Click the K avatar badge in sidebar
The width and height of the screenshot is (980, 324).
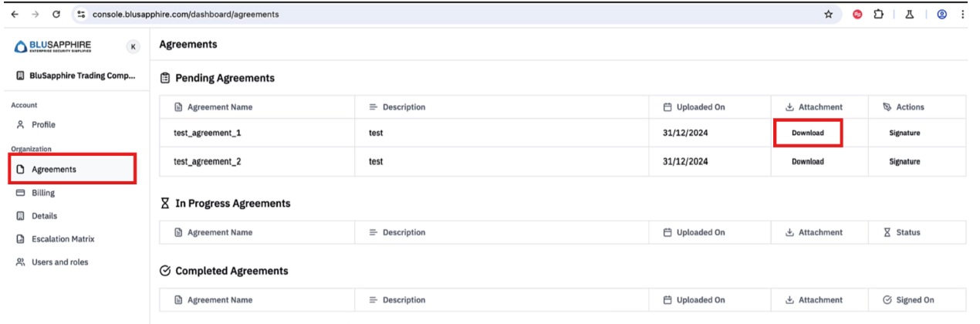tap(133, 47)
